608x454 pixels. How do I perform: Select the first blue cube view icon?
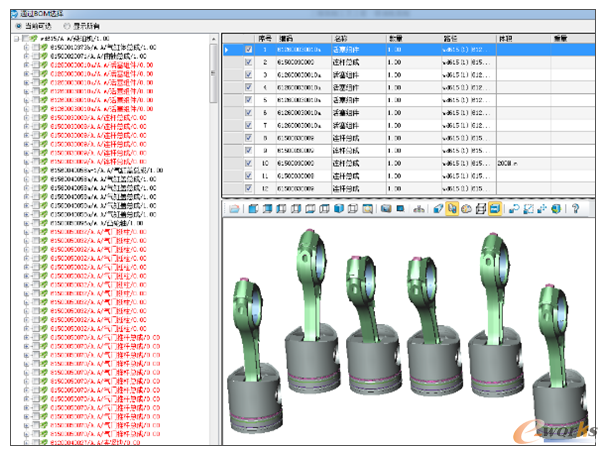(253, 209)
